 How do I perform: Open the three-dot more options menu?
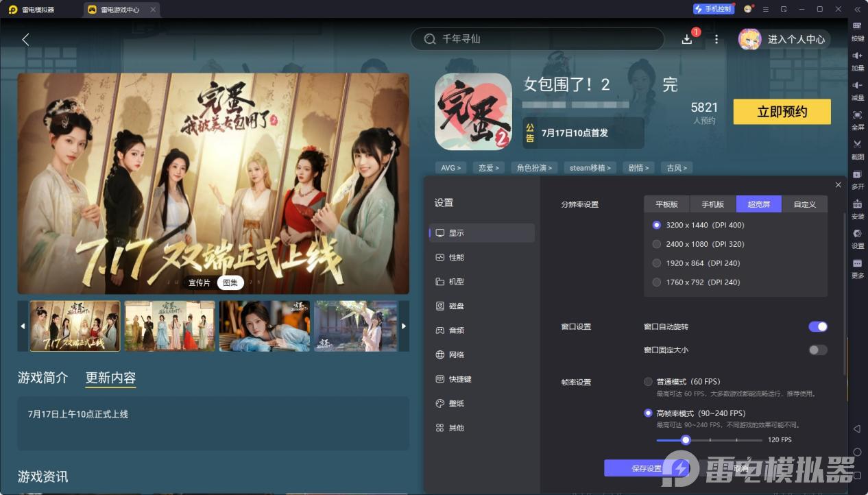click(x=716, y=39)
